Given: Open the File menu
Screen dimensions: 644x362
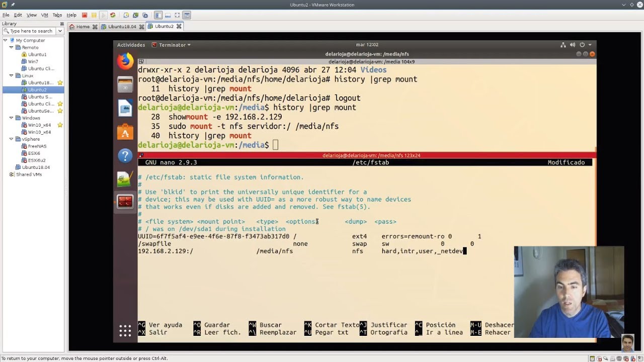Looking at the screenshot, I should (x=6, y=15).
